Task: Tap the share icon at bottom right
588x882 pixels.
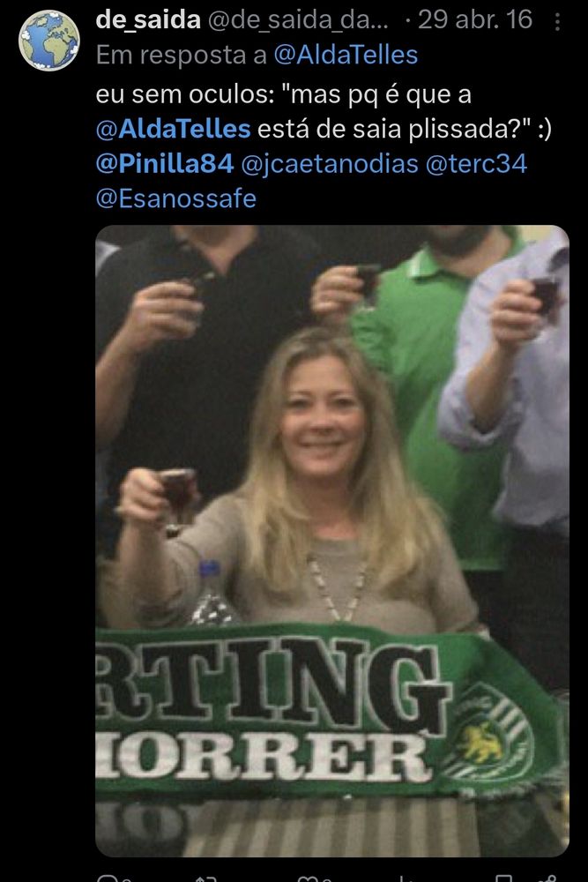Action: tap(550, 878)
